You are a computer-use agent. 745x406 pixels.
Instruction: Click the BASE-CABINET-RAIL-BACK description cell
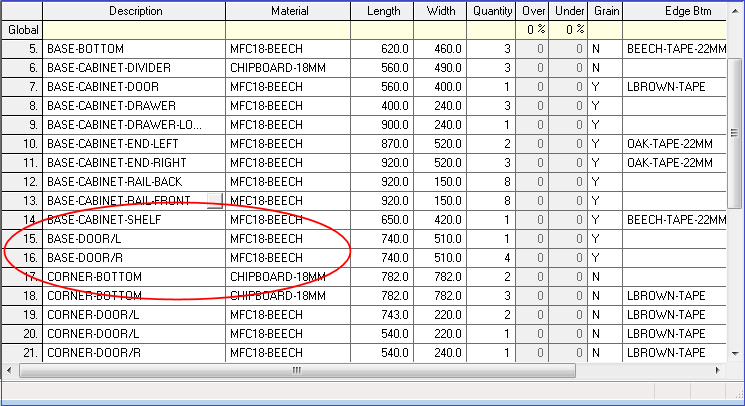point(134,182)
